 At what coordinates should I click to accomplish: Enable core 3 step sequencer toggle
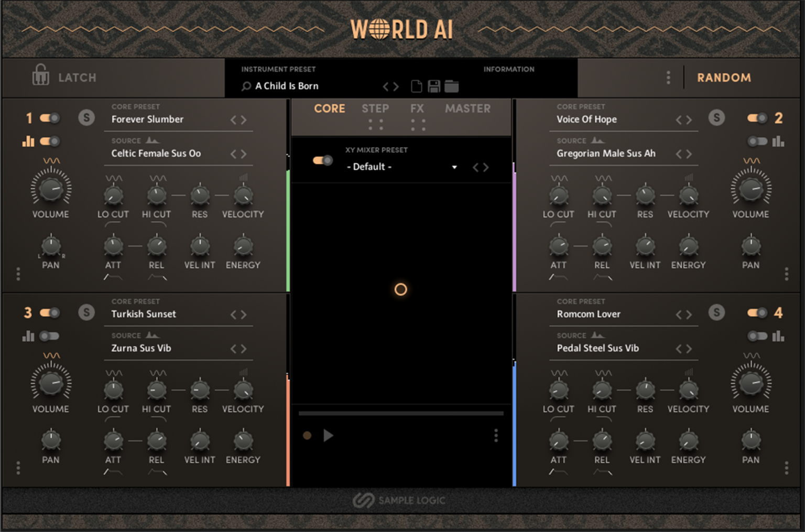[50, 336]
